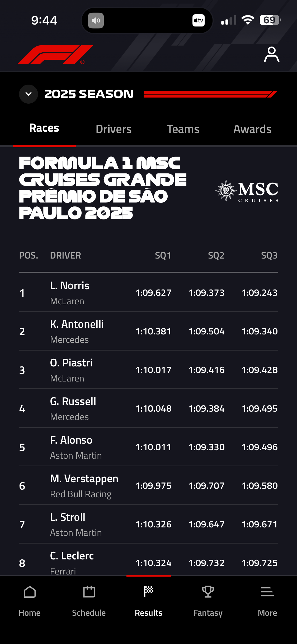Tap the MSC Cruises sponsor logo
The width and height of the screenshot is (297, 644).
(247, 191)
